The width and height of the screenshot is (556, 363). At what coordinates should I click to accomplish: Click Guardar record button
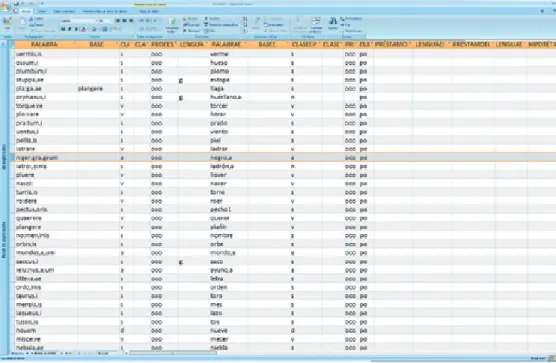[x=191, y=25]
